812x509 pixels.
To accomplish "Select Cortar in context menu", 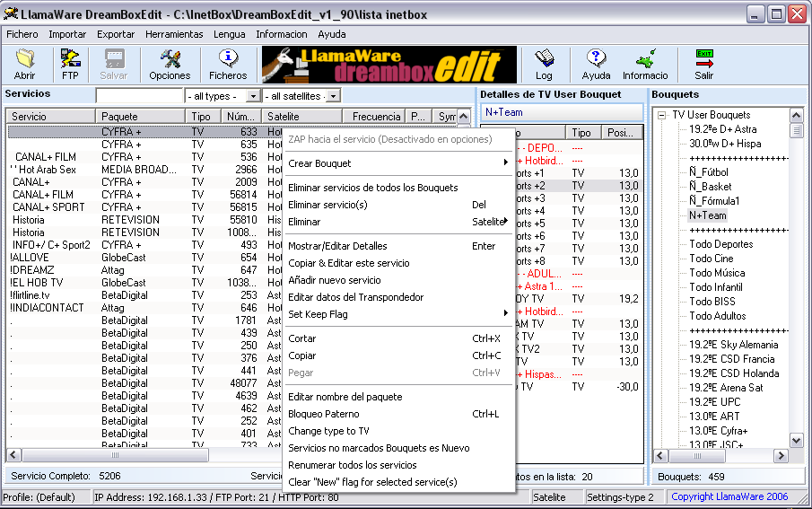I will tap(399, 338).
